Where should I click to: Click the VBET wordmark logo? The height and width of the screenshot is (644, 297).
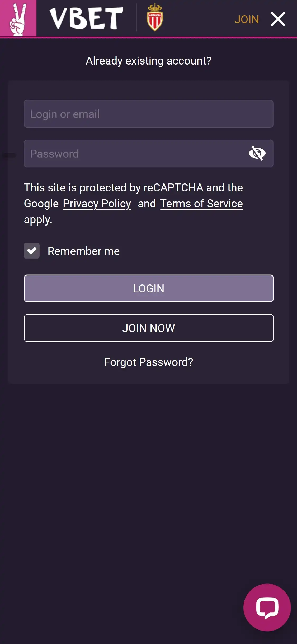tap(86, 18)
